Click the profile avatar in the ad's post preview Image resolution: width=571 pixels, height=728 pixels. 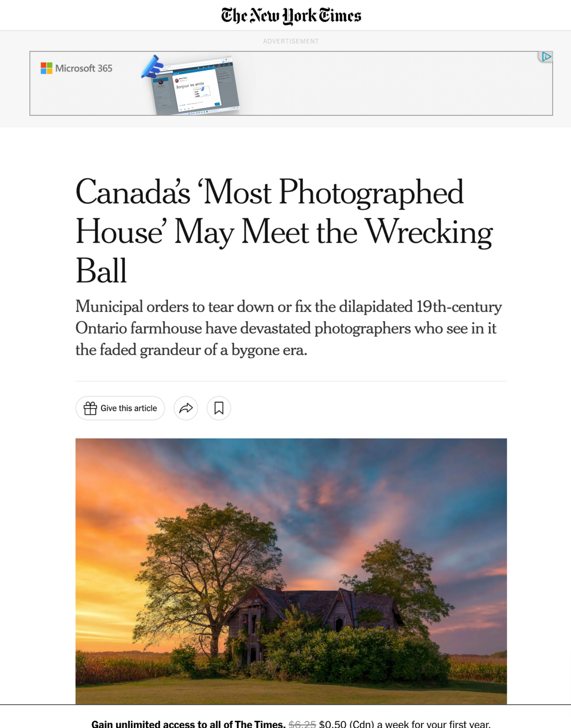click(x=177, y=80)
